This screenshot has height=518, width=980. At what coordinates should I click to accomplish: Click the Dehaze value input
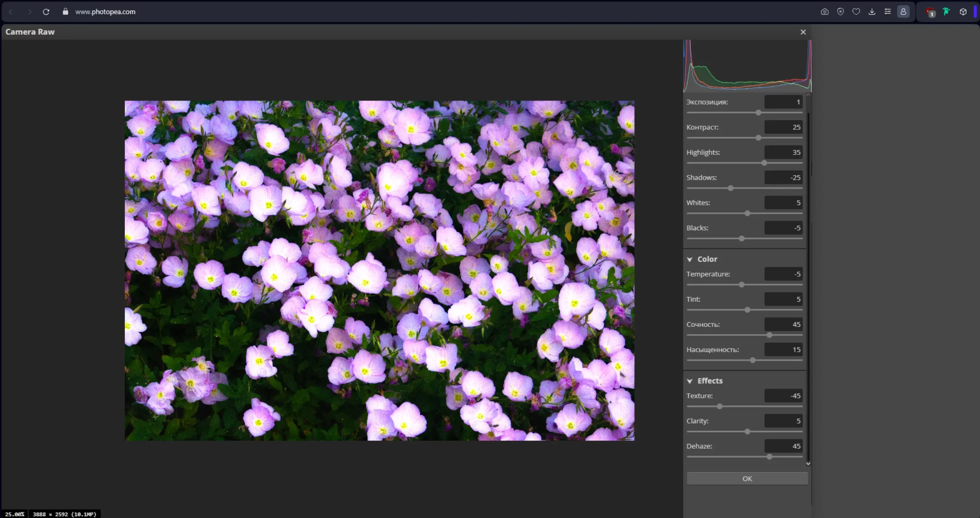click(x=783, y=446)
